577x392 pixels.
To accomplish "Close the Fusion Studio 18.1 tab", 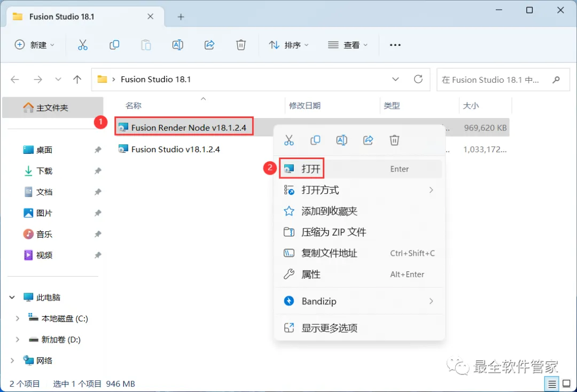I will [151, 17].
